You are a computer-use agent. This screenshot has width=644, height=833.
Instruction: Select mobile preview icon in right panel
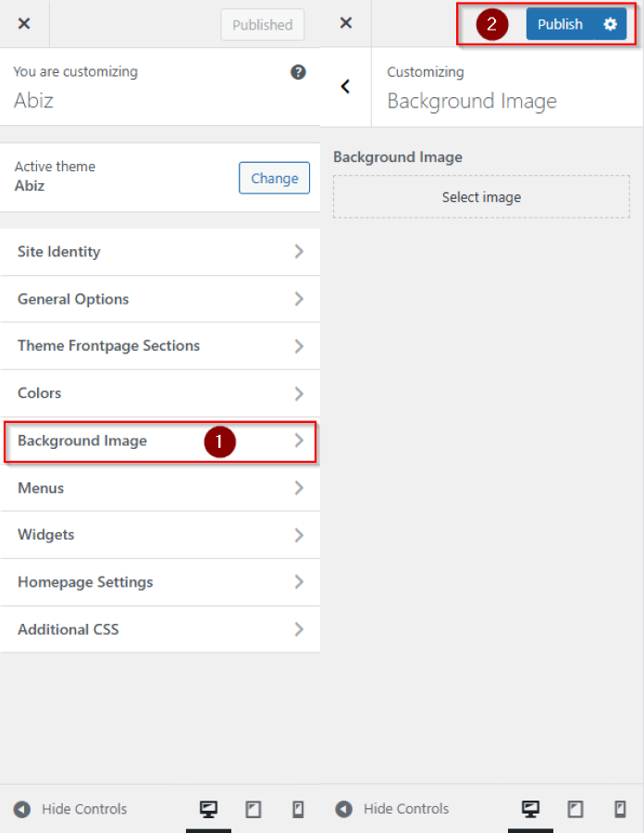620,809
